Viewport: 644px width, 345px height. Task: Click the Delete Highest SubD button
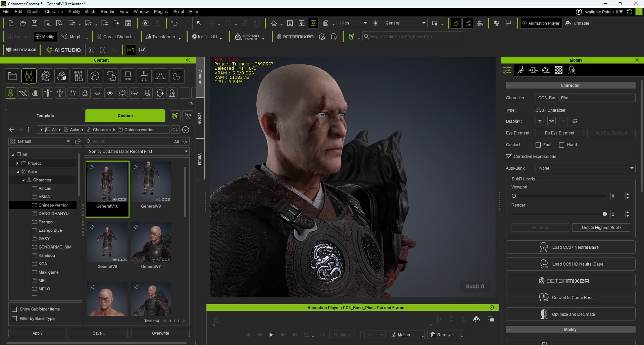coord(601,227)
